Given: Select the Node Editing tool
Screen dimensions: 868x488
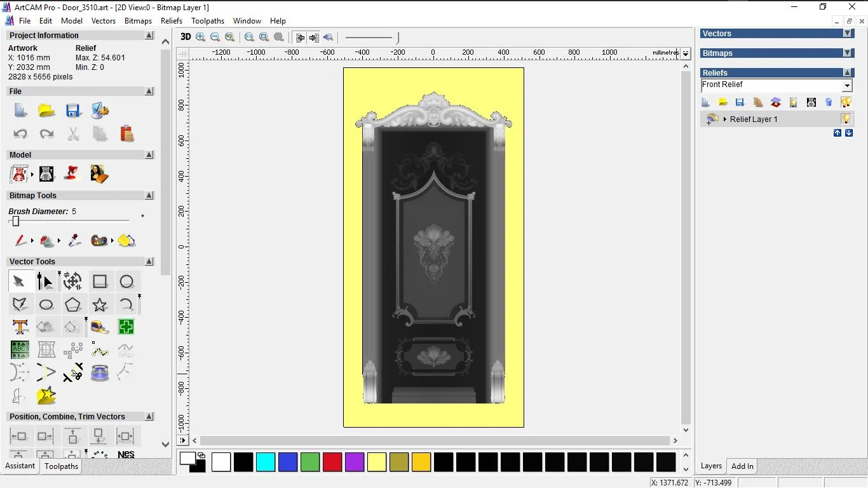Looking at the screenshot, I should pyautogui.click(x=45, y=281).
